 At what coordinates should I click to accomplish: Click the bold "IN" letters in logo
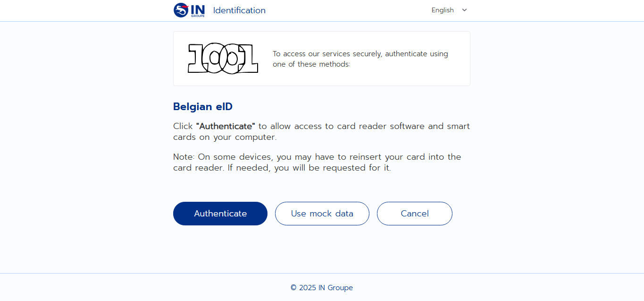coord(198,9)
